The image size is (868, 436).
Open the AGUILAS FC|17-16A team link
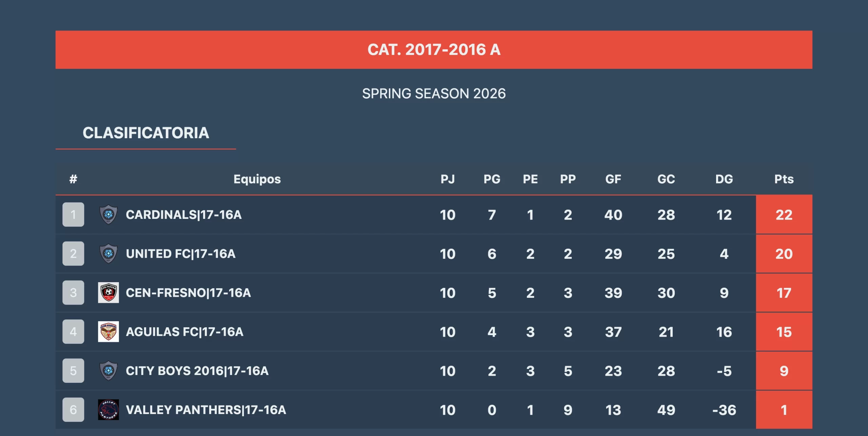point(184,332)
